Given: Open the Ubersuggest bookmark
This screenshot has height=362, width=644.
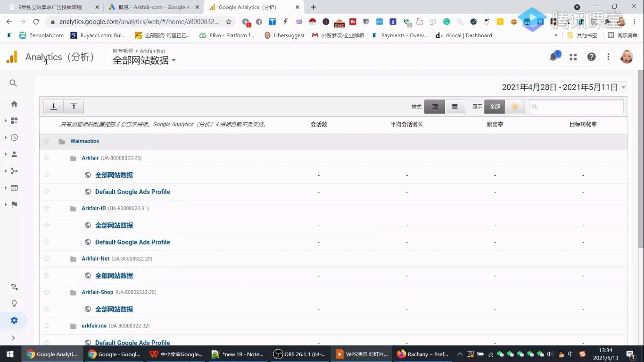Looking at the screenshot, I should [284, 35].
